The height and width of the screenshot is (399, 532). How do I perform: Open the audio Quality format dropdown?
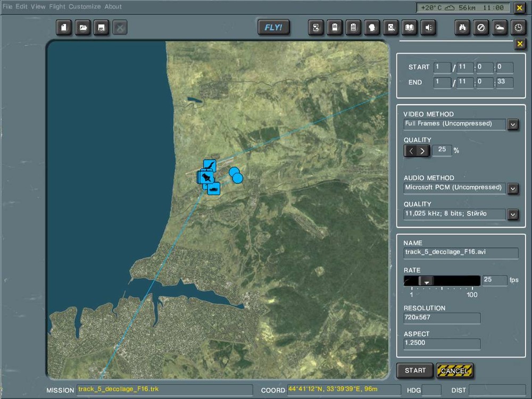[x=512, y=214]
